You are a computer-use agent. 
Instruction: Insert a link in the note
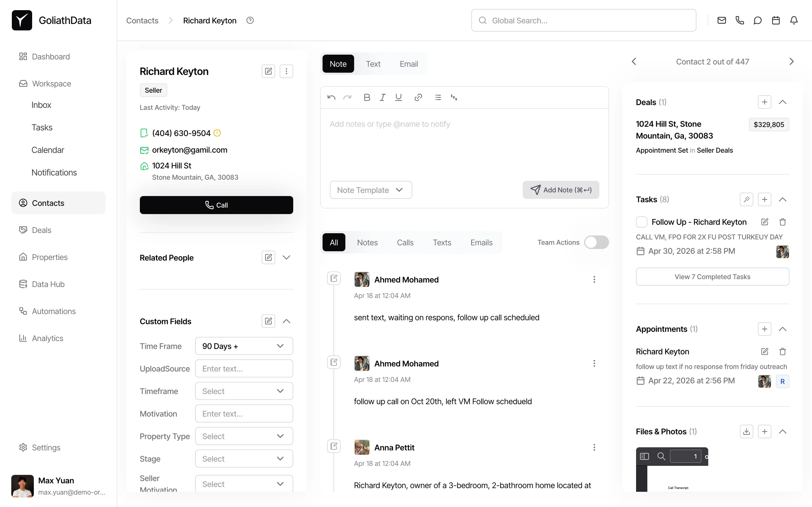418,97
